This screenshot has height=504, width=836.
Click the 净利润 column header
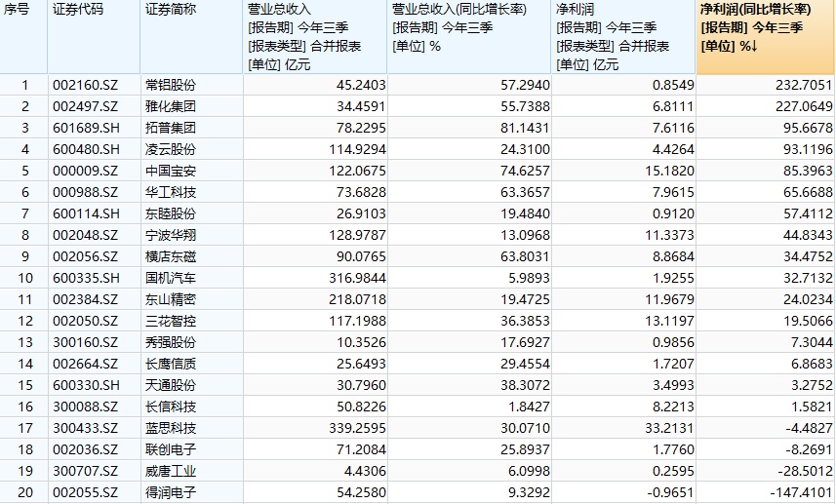point(623,37)
